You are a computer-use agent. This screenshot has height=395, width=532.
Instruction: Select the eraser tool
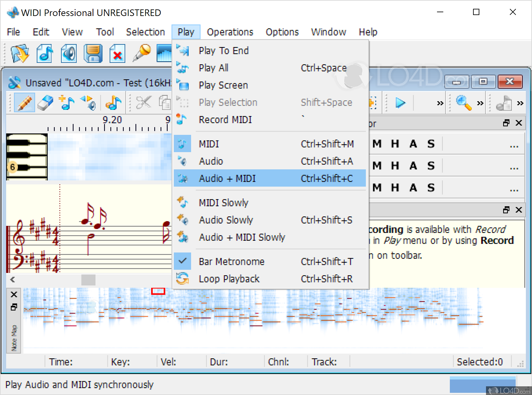pos(45,103)
